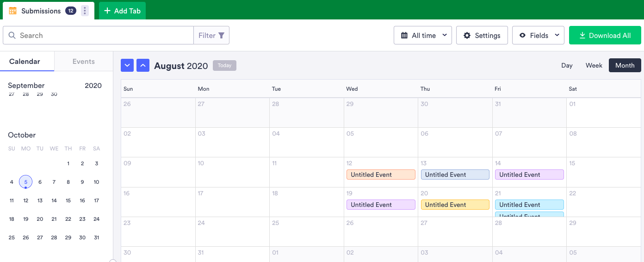The image size is (644, 262).
Task: Click the Submissions calendar tab icon
Action: [x=12, y=11]
